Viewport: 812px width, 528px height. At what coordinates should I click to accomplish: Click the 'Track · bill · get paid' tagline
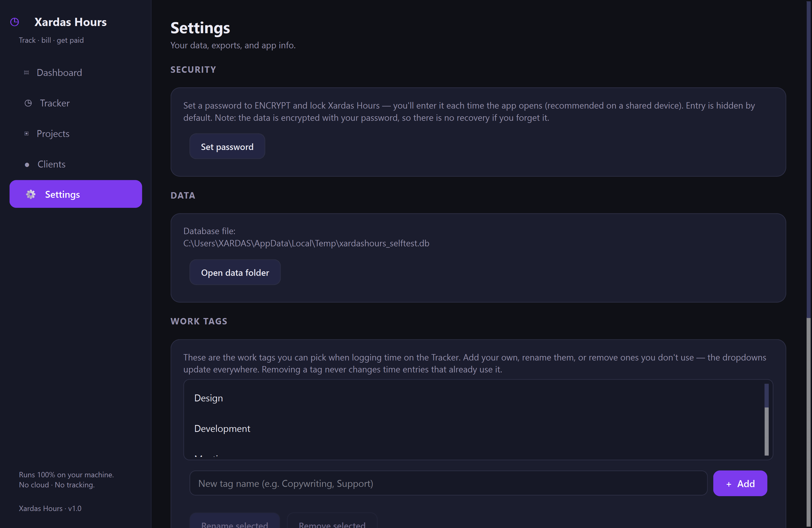point(51,40)
